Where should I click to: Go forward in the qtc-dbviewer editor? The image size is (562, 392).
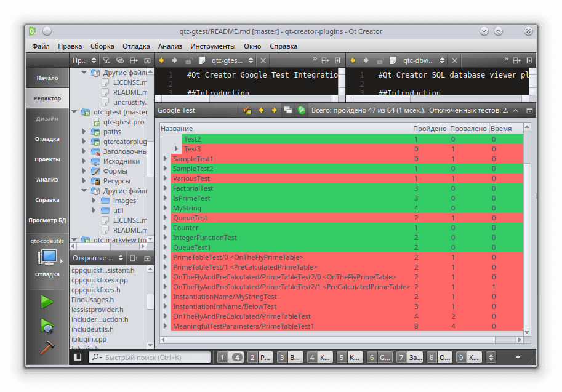pyautogui.click(x=366, y=60)
